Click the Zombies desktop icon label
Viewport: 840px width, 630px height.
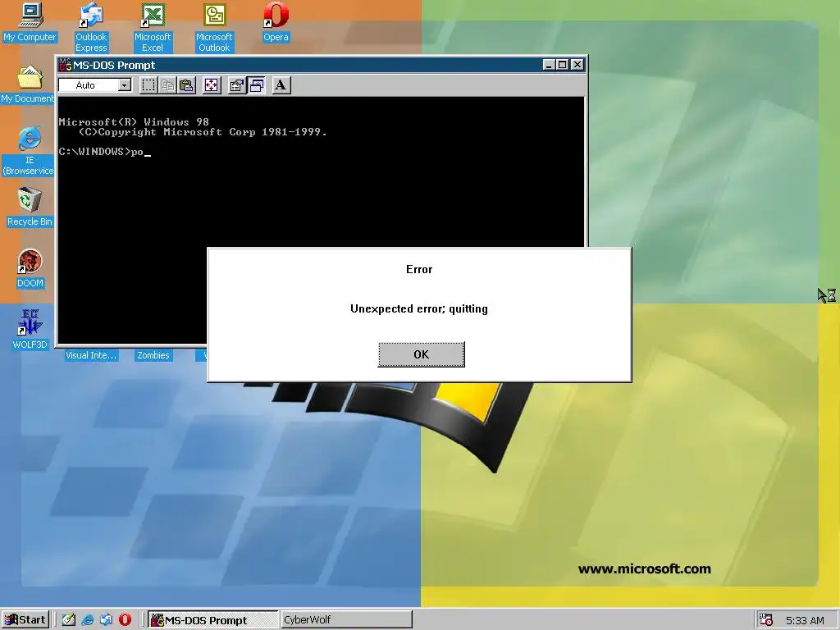[153, 355]
